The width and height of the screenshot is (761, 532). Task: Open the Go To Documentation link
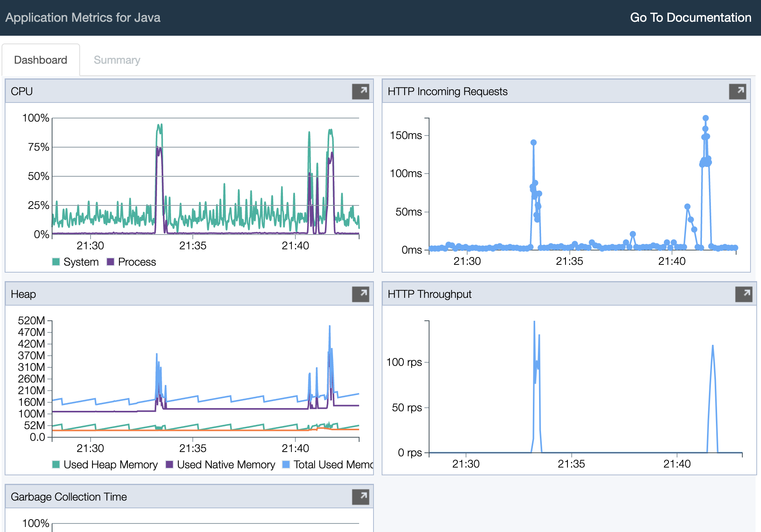pyautogui.click(x=690, y=17)
